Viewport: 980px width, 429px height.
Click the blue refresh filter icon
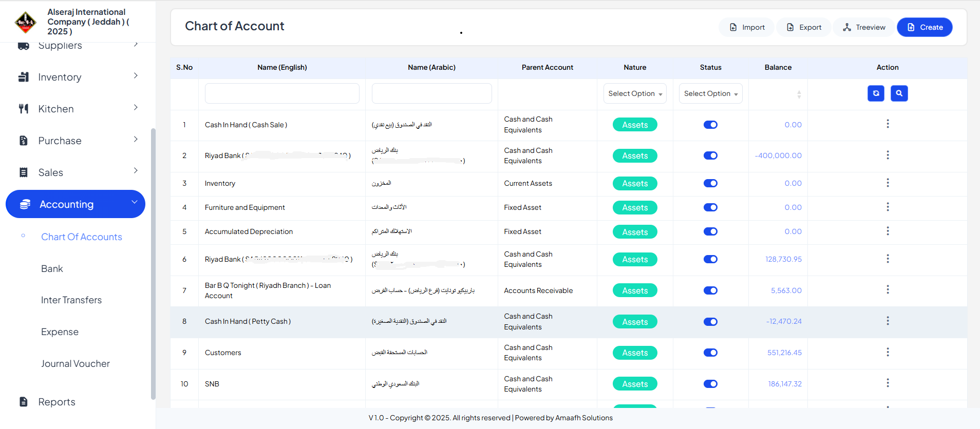click(x=876, y=93)
